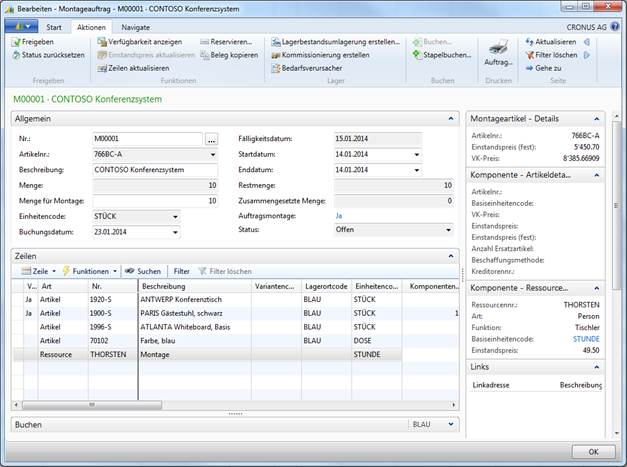
Task: Click the Auftrag printer icon
Action: coord(498,48)
